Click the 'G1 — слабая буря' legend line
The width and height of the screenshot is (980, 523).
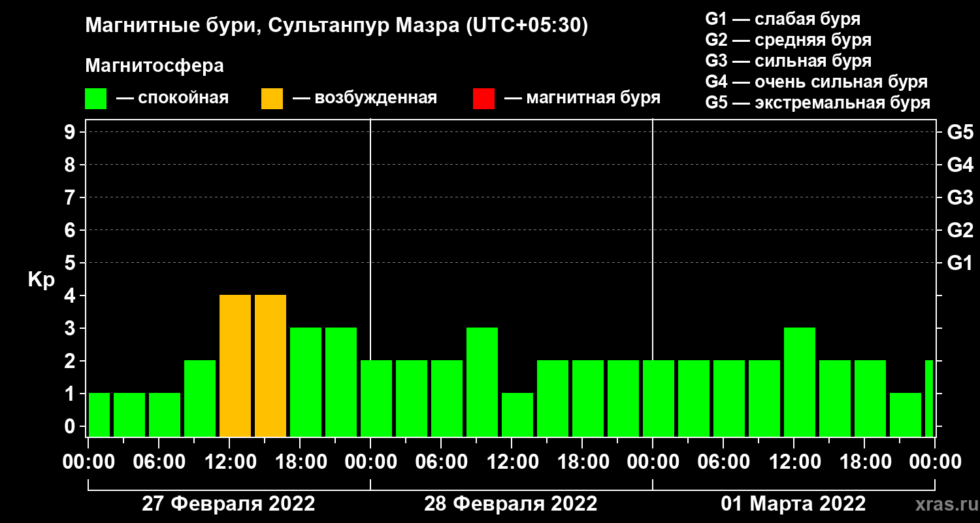tap(783, 19)
